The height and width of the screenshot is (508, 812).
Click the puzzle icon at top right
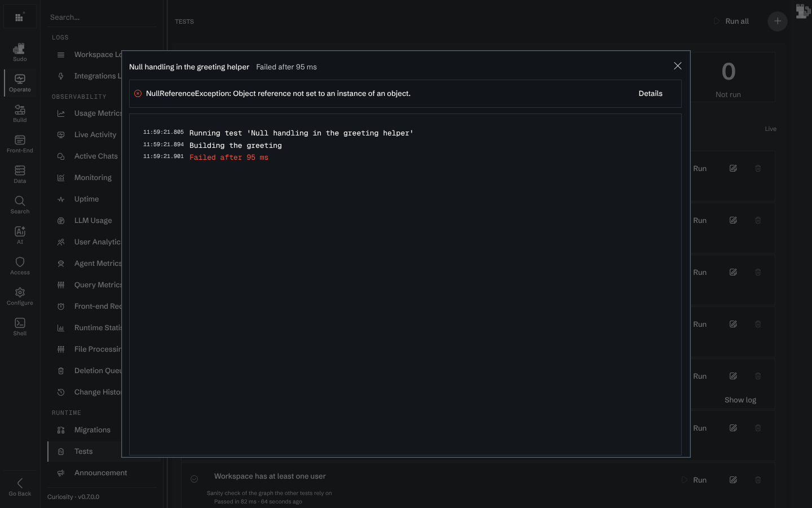803,11
